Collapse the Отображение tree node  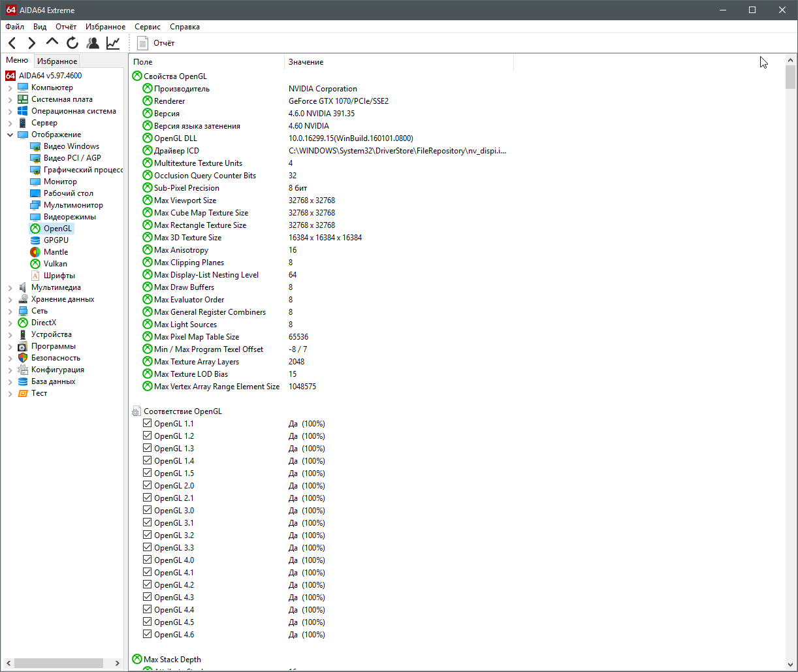[x=10, y=135]
